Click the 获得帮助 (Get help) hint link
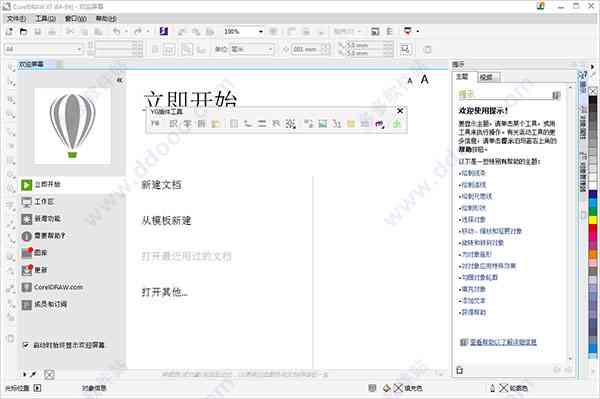This screenshot has width=600, height=399. [473, 313]
